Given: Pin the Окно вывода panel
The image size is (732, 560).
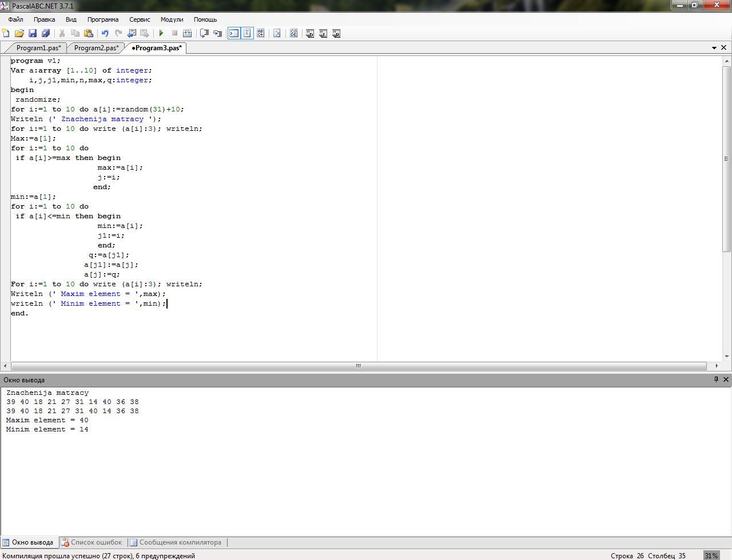Looking at the screenshot, I should click(x=715, y=379).
